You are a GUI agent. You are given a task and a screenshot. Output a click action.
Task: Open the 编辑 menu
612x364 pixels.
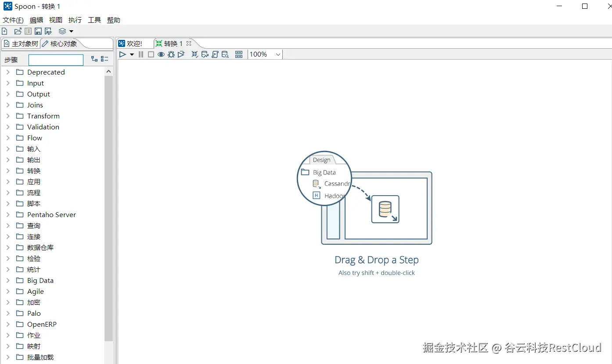tap(36, 20)
